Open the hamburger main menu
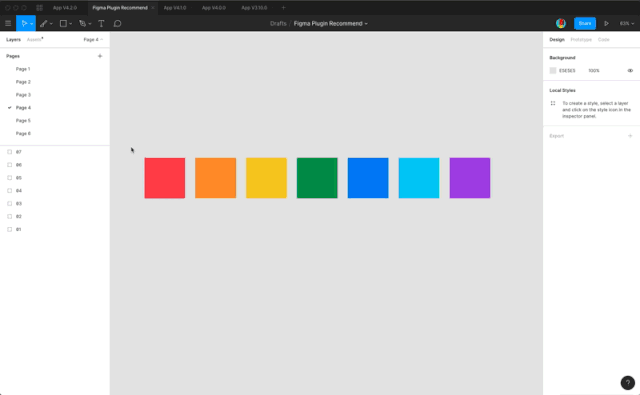The image size is (640, 395). (x=8, y=24)
